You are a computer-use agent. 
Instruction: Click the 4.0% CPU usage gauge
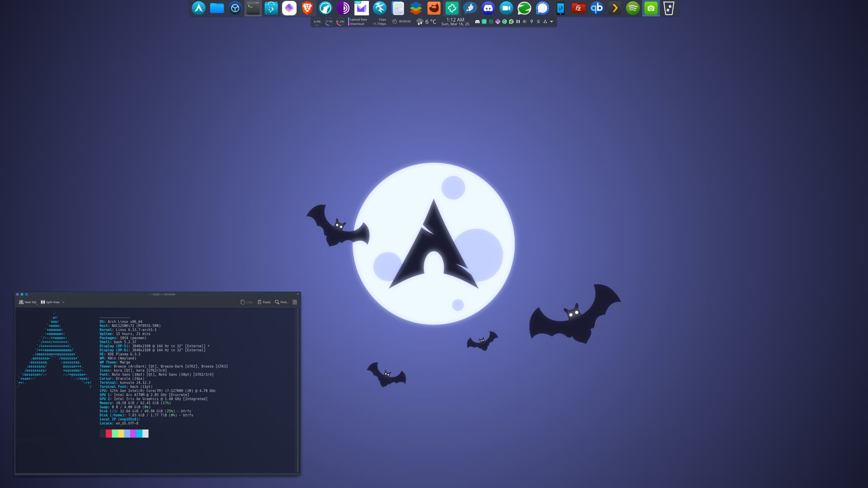317,22
